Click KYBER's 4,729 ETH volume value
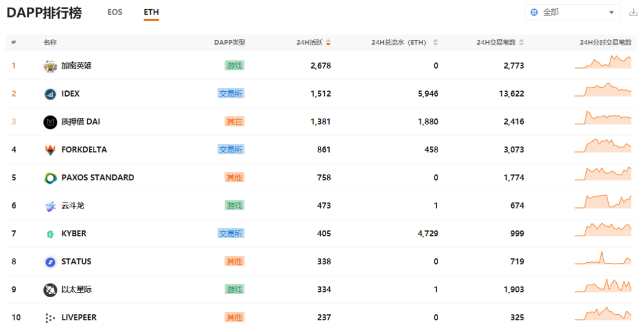 [428, 234]
